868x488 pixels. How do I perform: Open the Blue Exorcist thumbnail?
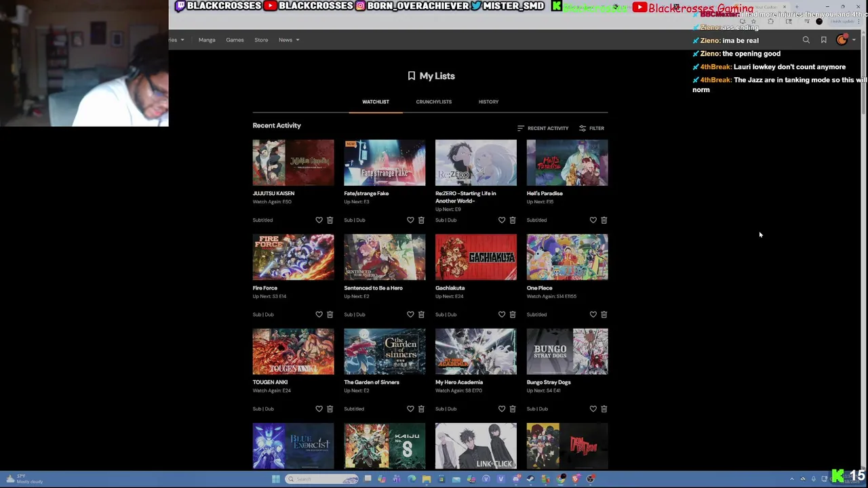[294, 446]
